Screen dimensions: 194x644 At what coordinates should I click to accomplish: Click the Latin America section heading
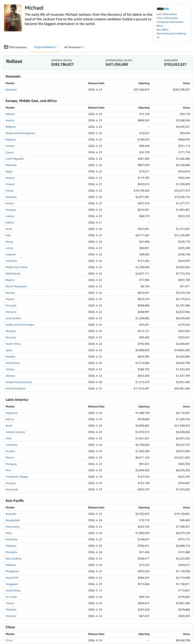click(x=17, y=400)
